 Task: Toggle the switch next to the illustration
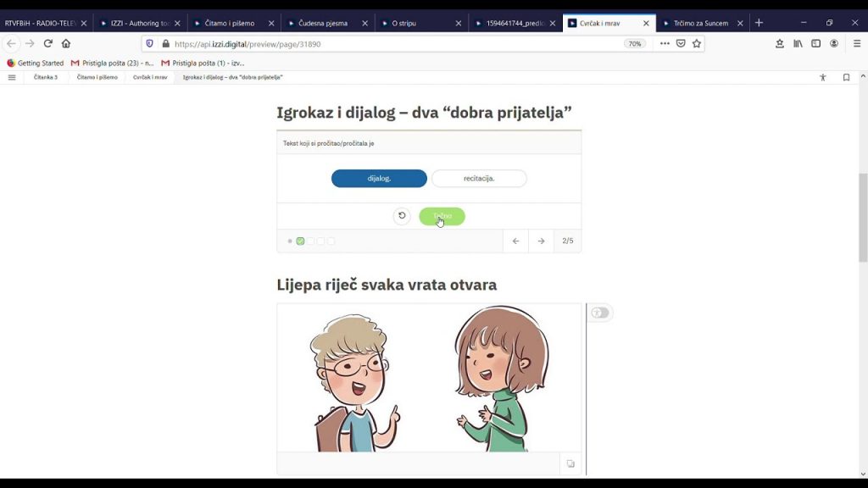click(x=600, y=313)
